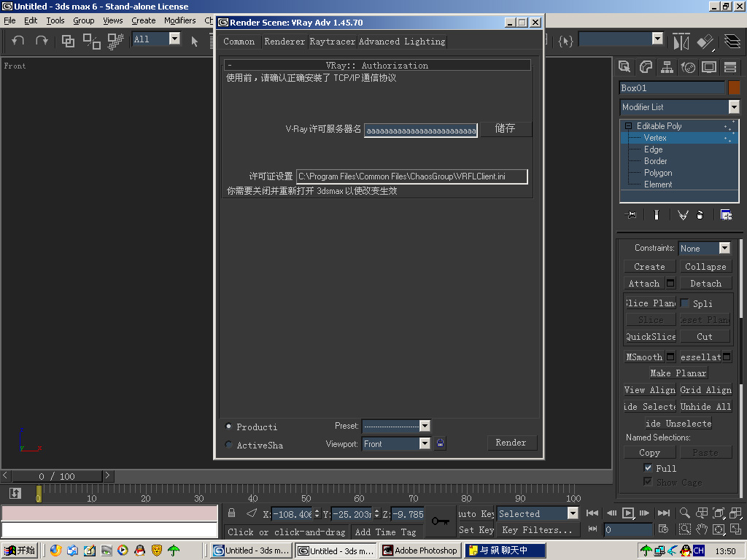Open Named Selection Sets icon
Screen dimensions: 747x560
point(565,41)
